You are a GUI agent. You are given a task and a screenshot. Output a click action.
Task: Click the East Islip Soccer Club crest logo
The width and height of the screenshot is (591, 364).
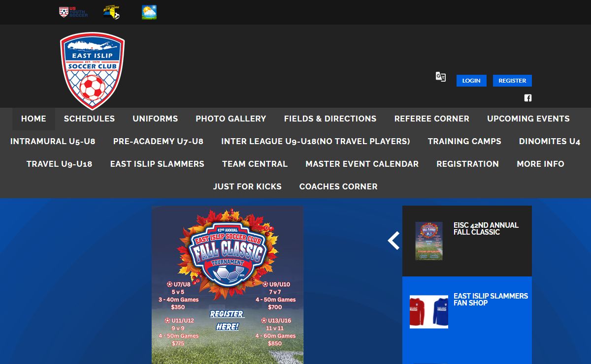(92, 71)
